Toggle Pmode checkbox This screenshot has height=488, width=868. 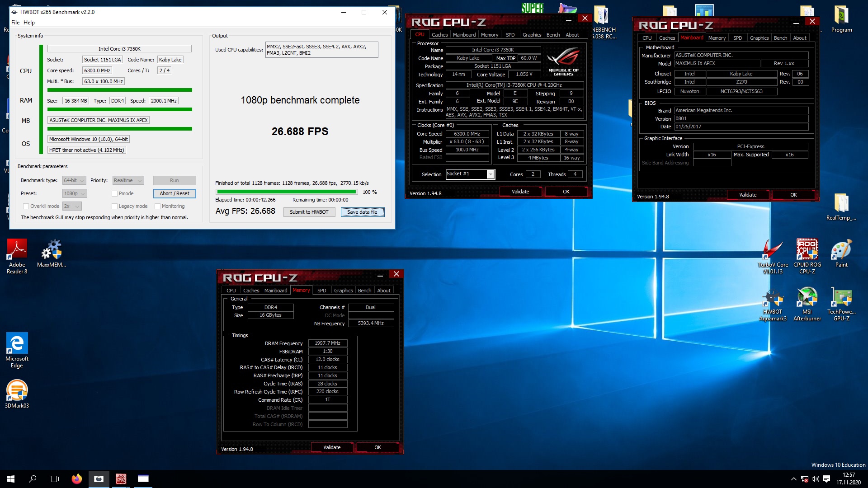tap(115, 193)
